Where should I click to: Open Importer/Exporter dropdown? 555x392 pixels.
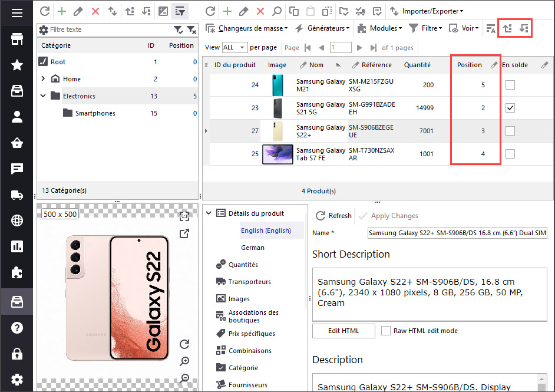point(427,11)
